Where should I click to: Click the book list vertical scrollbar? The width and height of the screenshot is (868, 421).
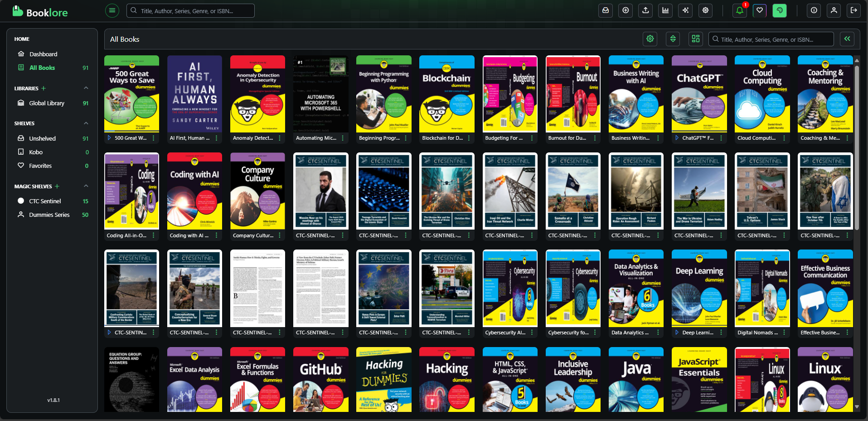pos(856,145)
